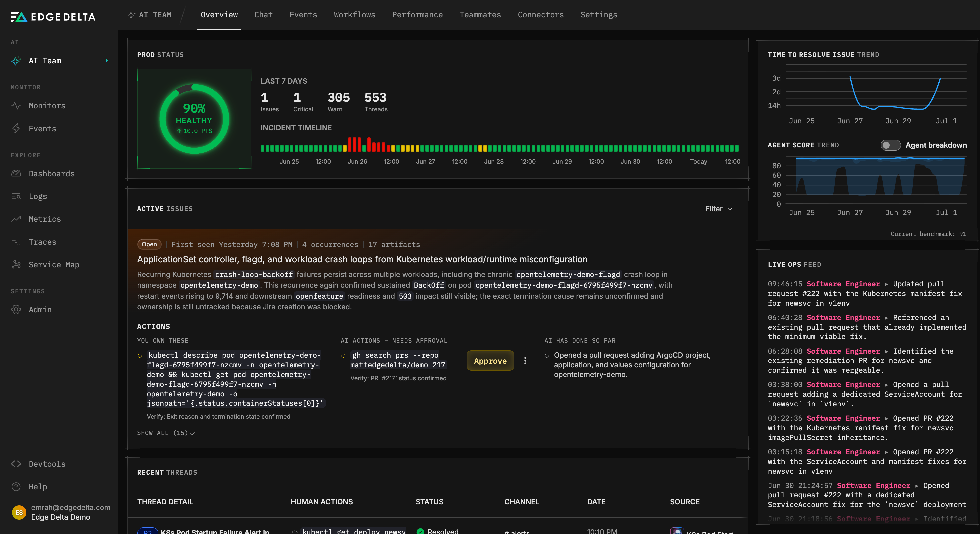Click the 90% HEALTHY status ring
The width and height of the screenshot is (980, 534).
coord(194,119)
